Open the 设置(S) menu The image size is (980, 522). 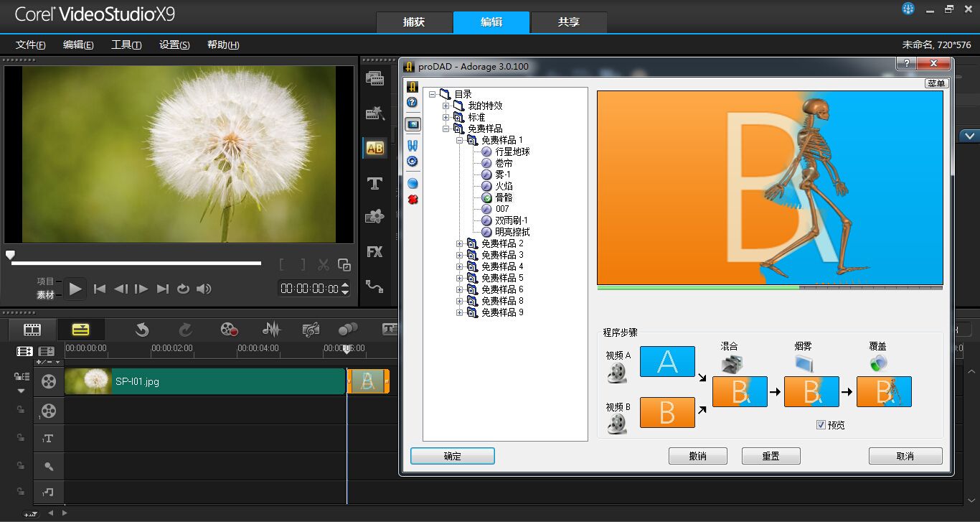pyautogui.click(x=174, y=45)
